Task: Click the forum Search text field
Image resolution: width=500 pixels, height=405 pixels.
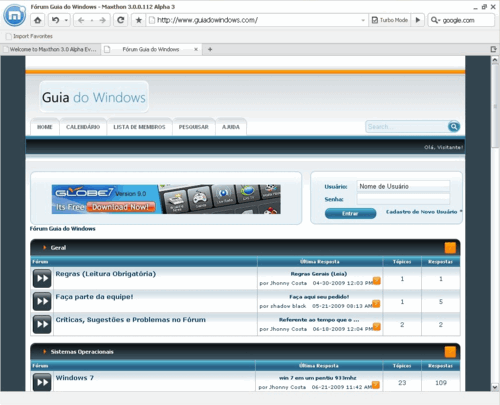Action: 407,127
